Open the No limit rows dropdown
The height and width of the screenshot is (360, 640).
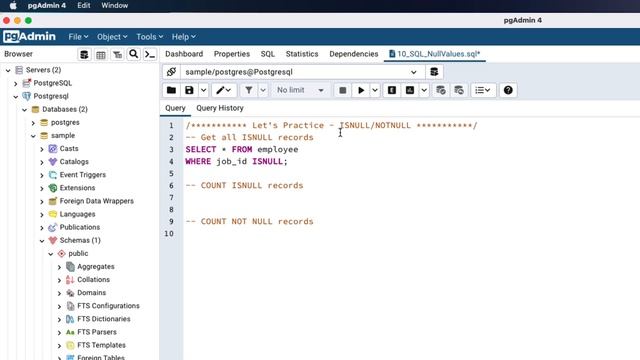point(300,90)
